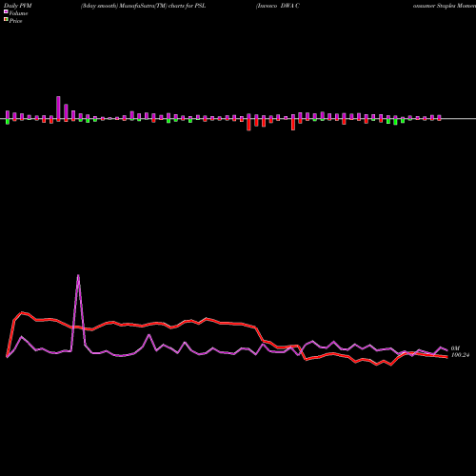Click the magenta Volume legend swatch
Viewport: 476px width, 476px height.
pyautogui.click(x=6, y=11)
